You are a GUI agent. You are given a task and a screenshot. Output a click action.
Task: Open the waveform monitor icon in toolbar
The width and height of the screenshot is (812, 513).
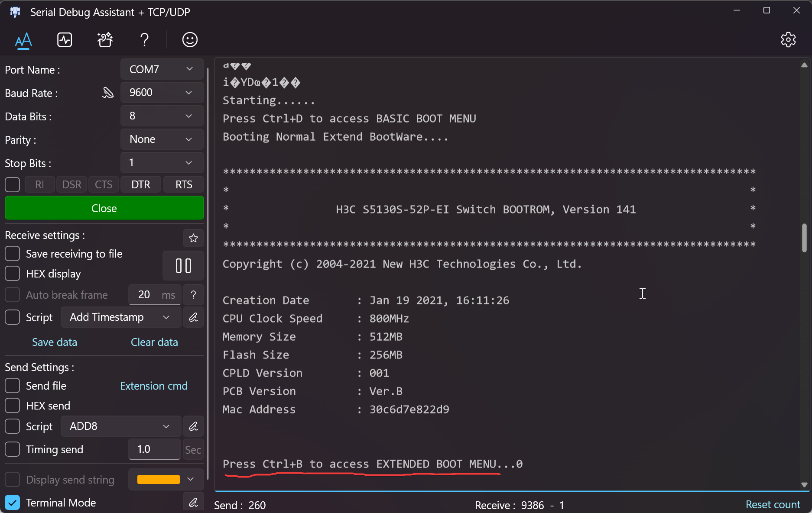tap(65, 40)
